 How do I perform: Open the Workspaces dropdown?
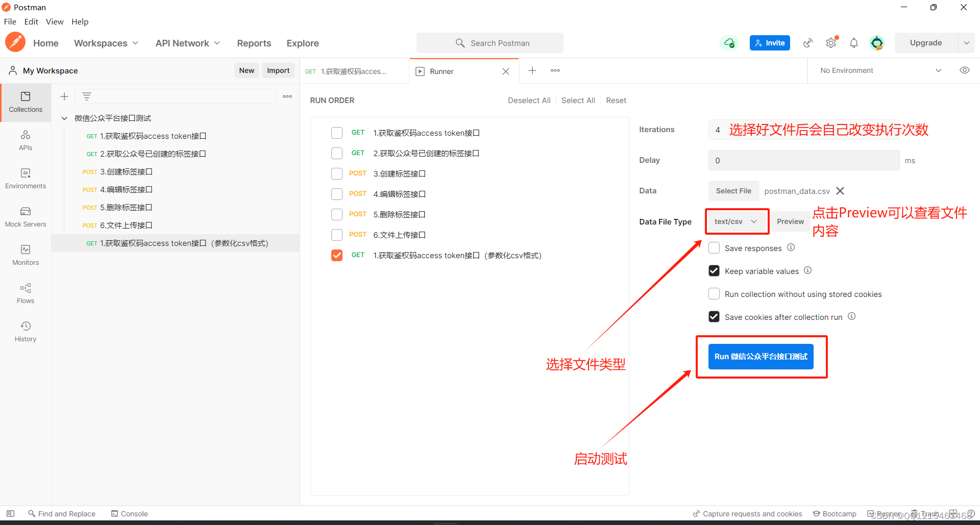[x=106, y=43]
